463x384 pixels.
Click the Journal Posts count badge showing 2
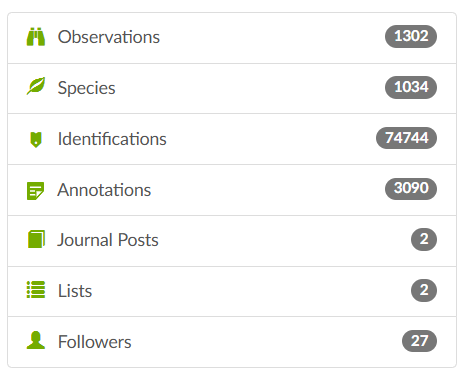coord(424,239)
